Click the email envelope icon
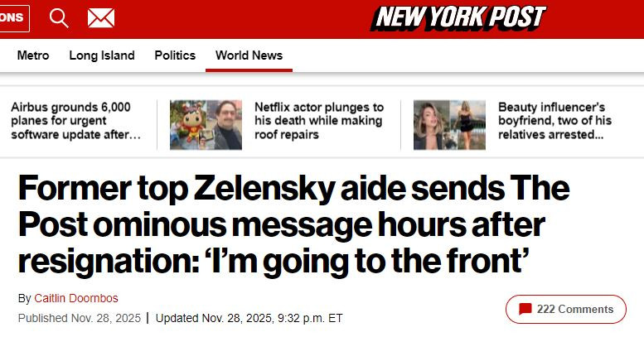The width and height of the screenshot is (644, 337). click(x=100, y=17)
